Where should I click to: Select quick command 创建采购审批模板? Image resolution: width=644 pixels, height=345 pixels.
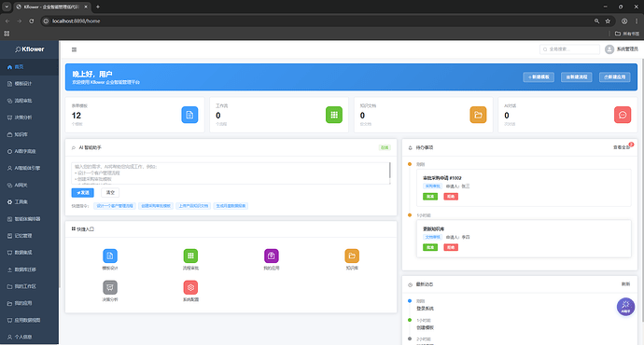156,206
